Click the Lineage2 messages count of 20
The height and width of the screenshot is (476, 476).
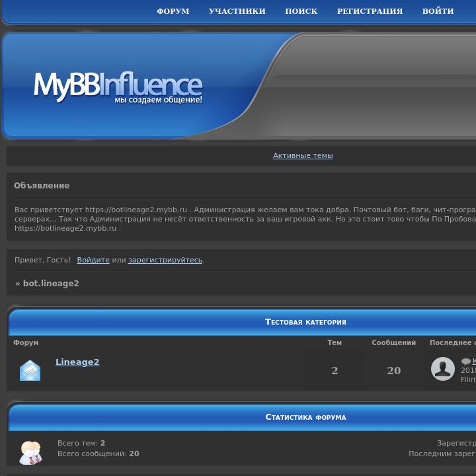point(393,371)
